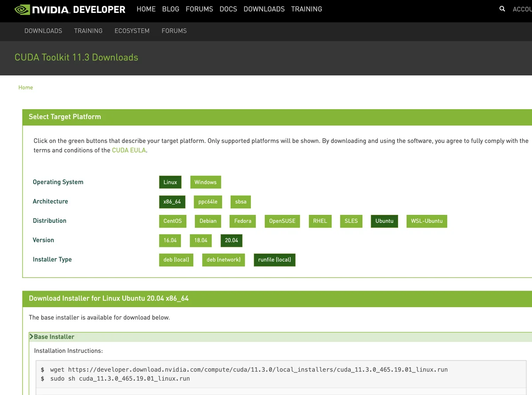Pick Ubuntu version 18.04

coord(201,240)
